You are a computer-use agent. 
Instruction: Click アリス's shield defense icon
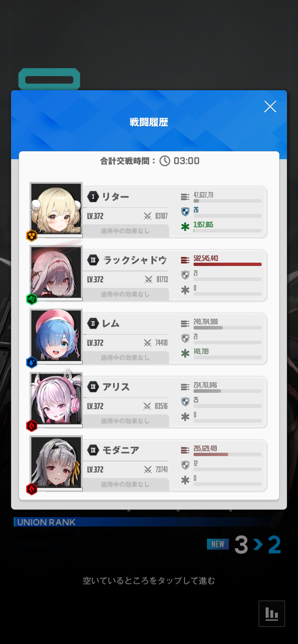click(185, 402)
